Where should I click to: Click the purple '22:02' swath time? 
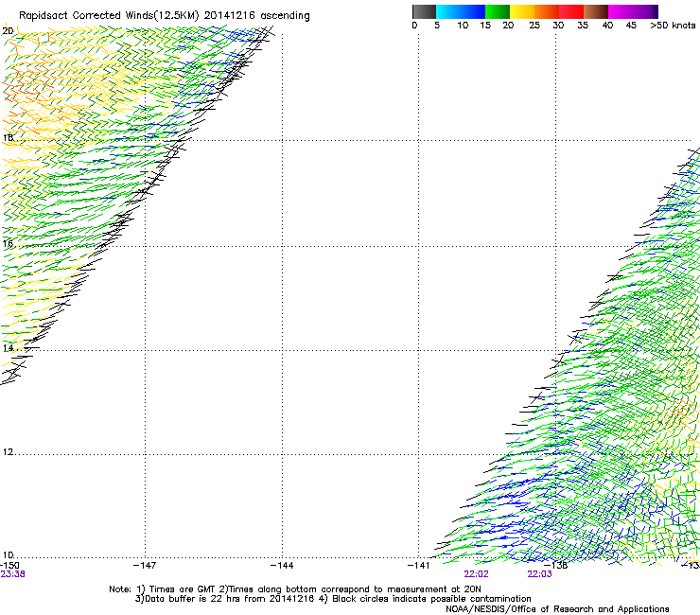477,574
